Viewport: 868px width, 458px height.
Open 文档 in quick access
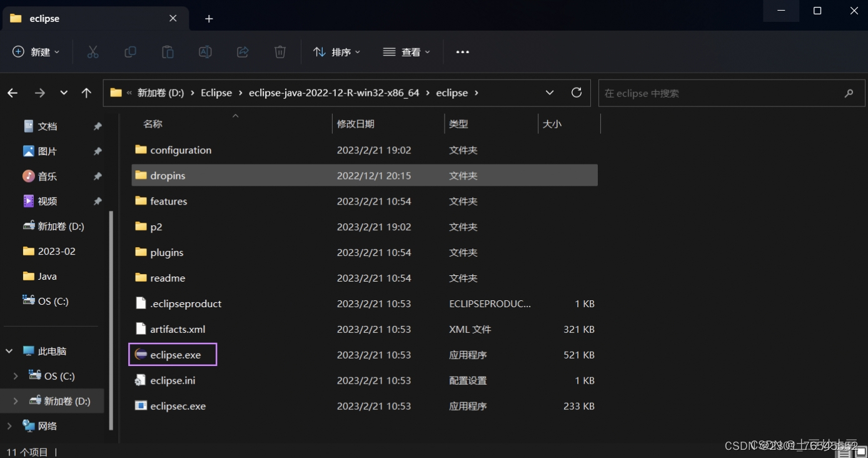pos(48,126)
